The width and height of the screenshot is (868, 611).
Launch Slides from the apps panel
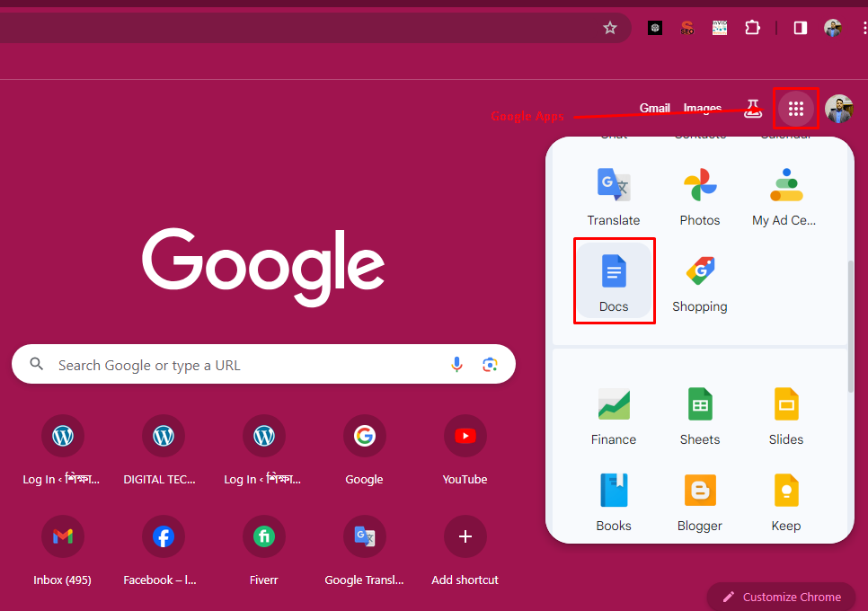pyautogui.click(x=785, y=416)
